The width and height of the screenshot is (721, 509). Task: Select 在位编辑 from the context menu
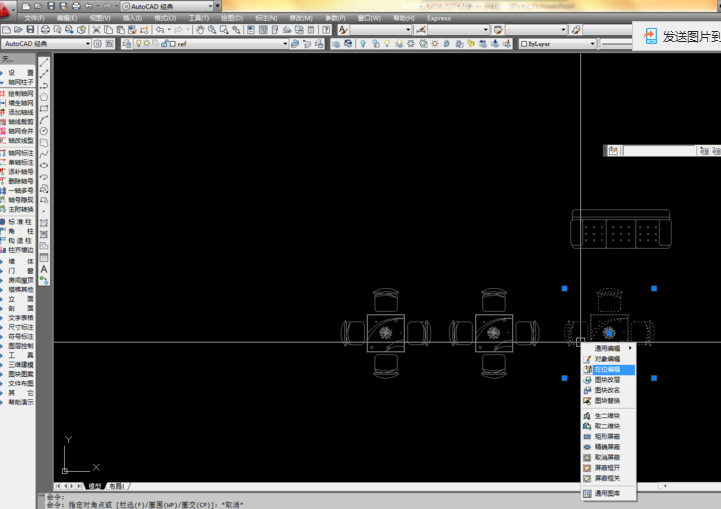tap(607, 369)
